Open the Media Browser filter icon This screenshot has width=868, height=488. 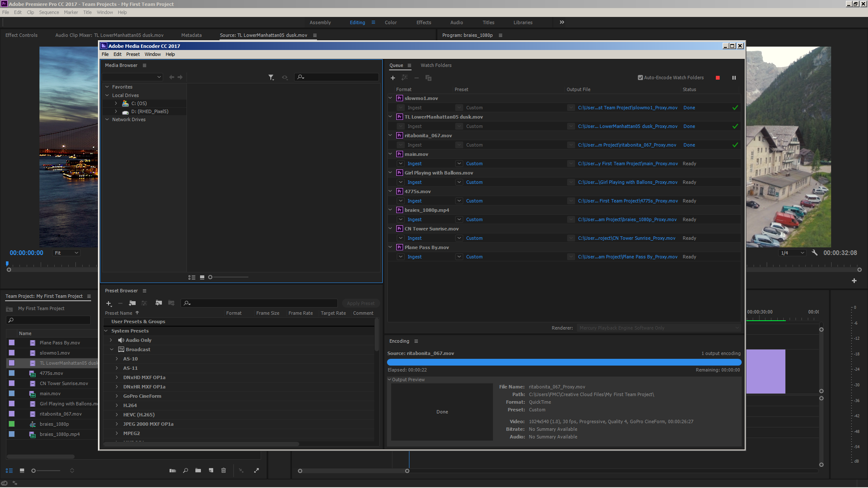click(x=271, y=77)
